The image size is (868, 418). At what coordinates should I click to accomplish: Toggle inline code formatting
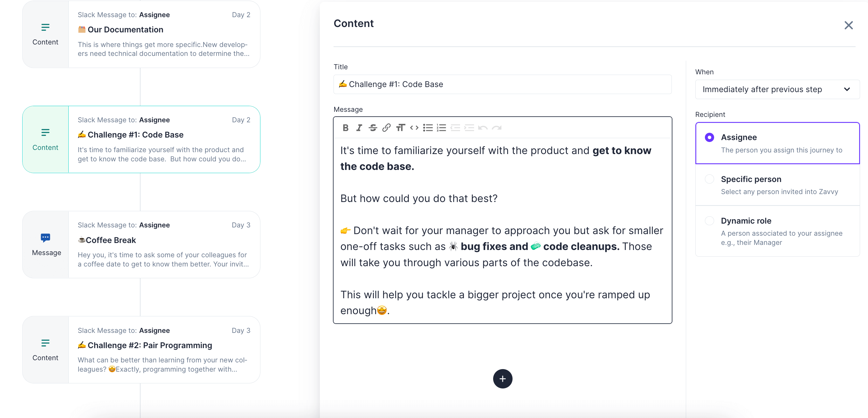414,128
